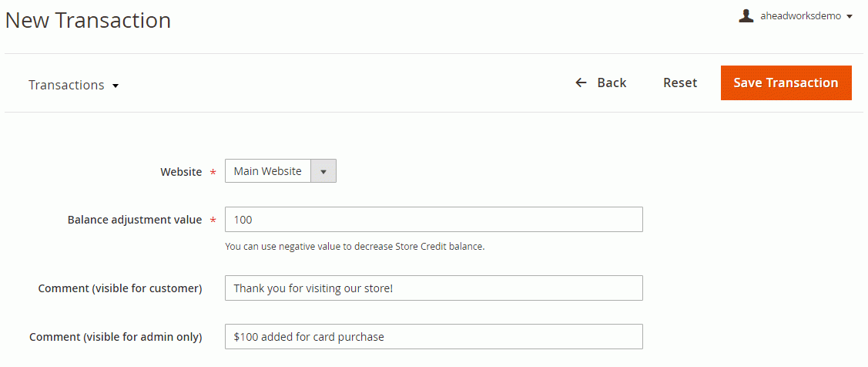Focus the customer-visible comment field
Image resolution: width=868 pixels, height=367 pixels.
(434, 288)
